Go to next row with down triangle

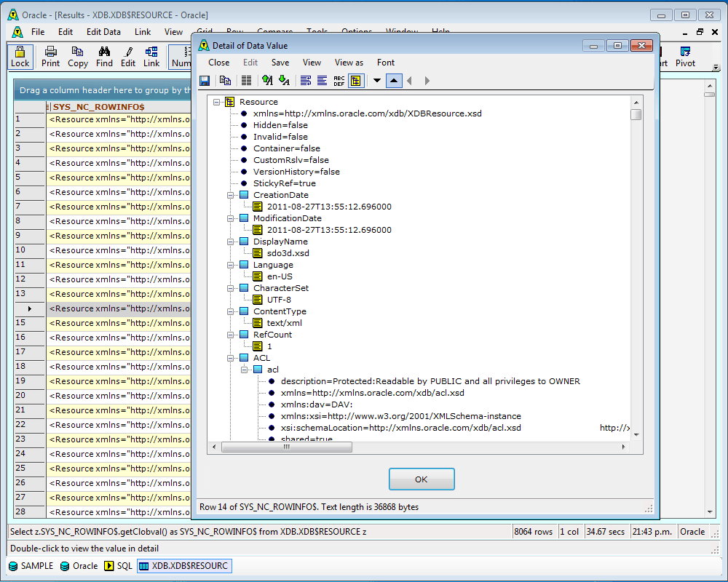377,81
